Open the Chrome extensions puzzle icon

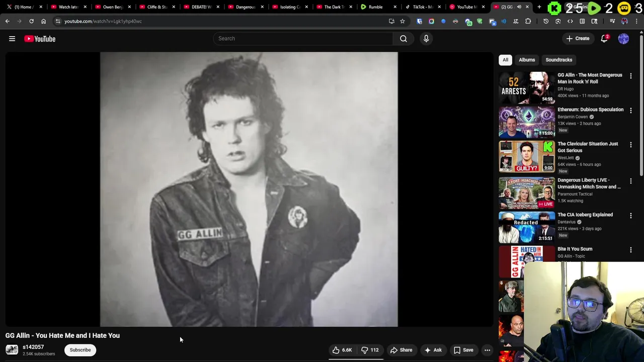[x=528, y=21]
